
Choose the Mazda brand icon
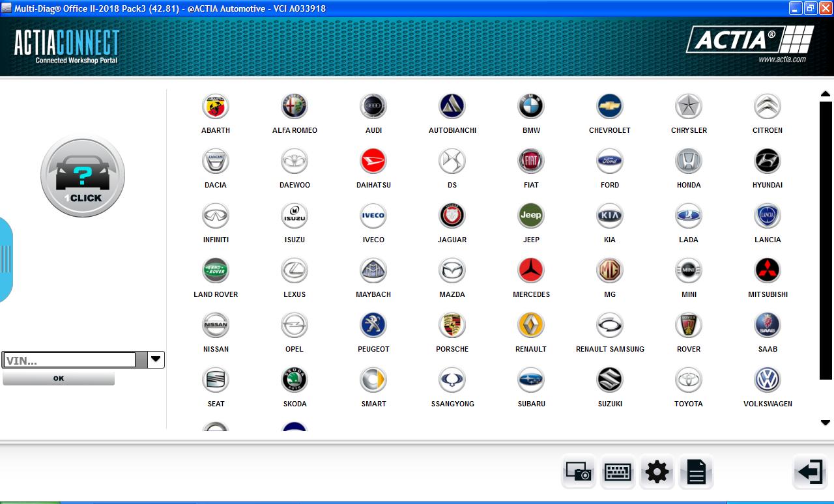tap(452, 270)
